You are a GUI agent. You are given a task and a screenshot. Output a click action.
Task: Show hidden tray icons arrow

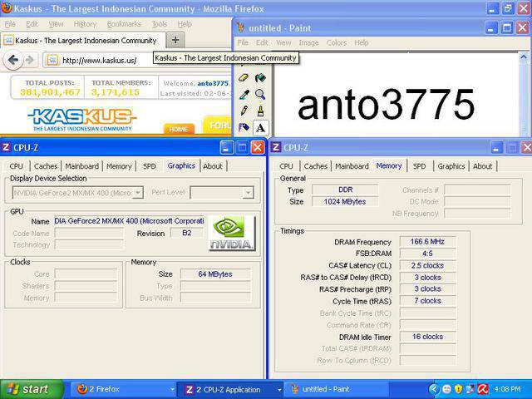pyautogui.click(x=434, y=389)
